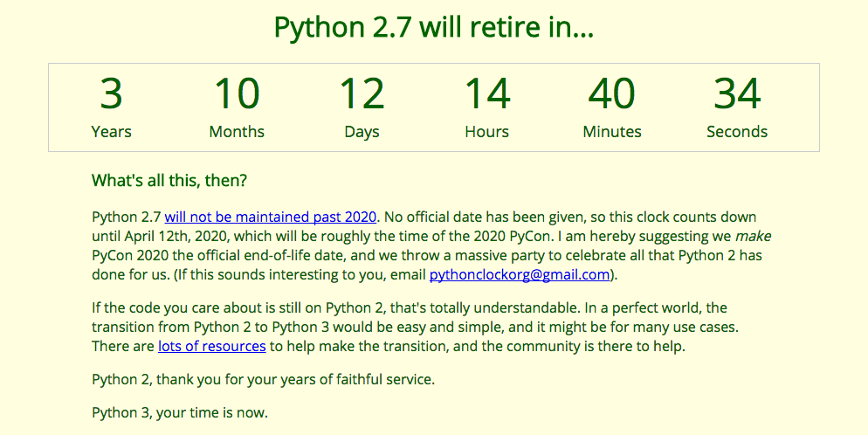This screenshot has width=868, height=435.
Task: Click the "Years" label in the countdown
Action: click(111, 132)
